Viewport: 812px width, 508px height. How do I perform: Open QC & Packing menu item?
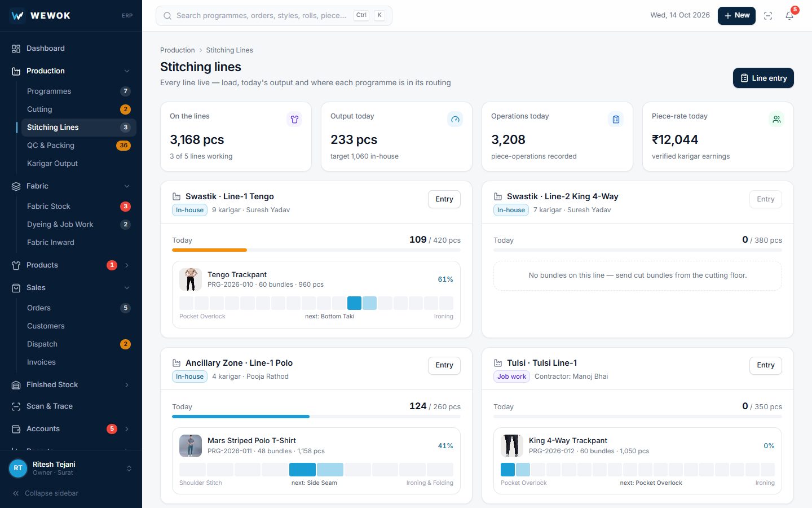79,145
